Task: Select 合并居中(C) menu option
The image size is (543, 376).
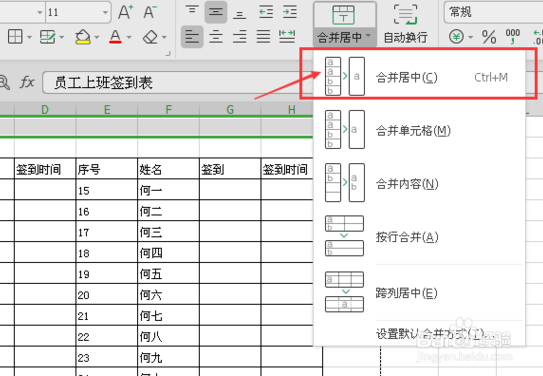Action: click(419, 77)
